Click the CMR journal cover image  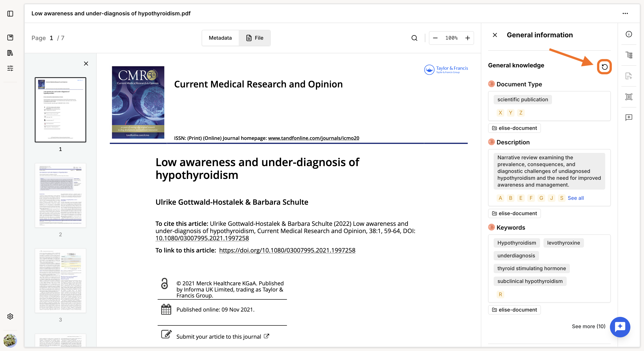click(x=138, y=102)
